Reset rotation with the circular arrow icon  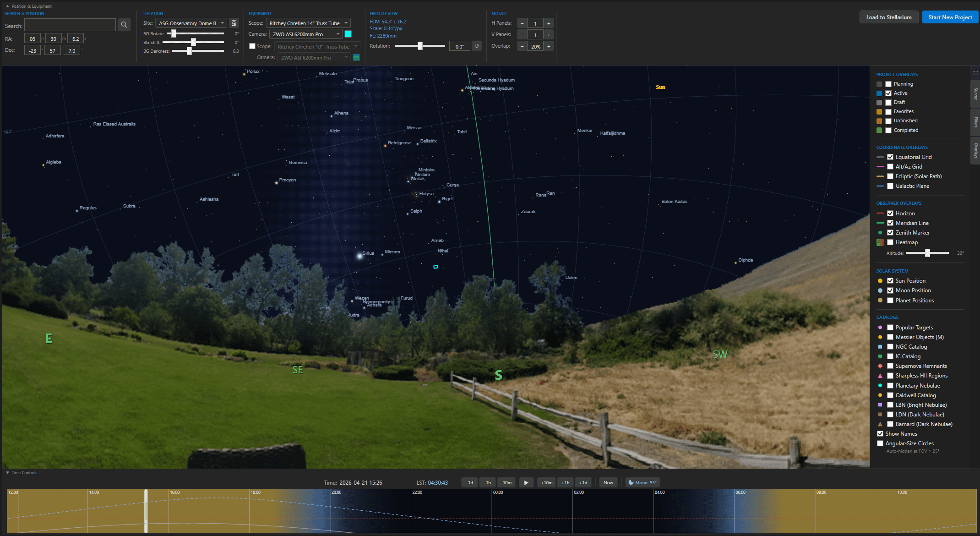477,46
